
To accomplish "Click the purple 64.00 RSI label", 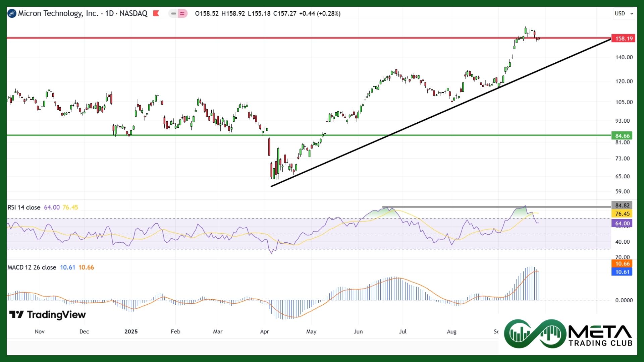I will tap(622, 223).
